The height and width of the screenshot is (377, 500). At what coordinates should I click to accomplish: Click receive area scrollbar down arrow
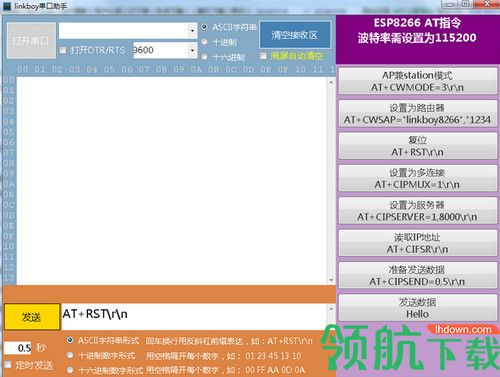tap(331, 280)
